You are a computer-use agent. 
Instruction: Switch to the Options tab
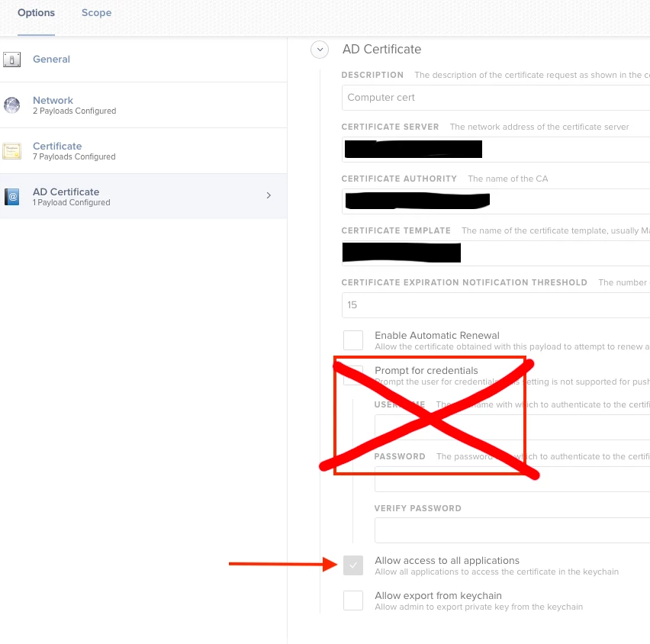point(36,13)
